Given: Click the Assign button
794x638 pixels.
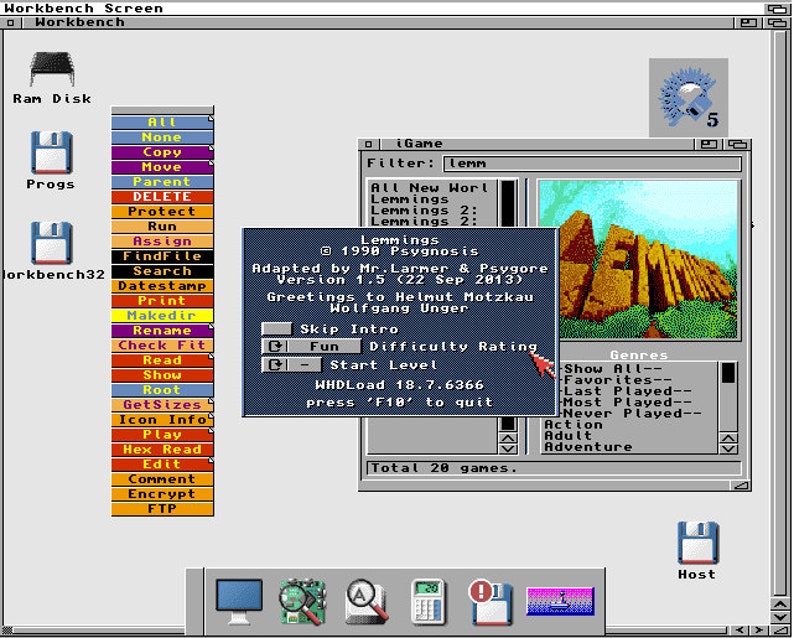Looking at the screenshot, I should point(162,241).
